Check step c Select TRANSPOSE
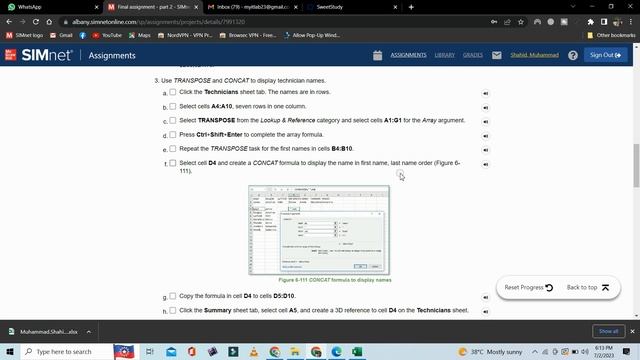Screen dimensions: 640x360 (173, 120)
